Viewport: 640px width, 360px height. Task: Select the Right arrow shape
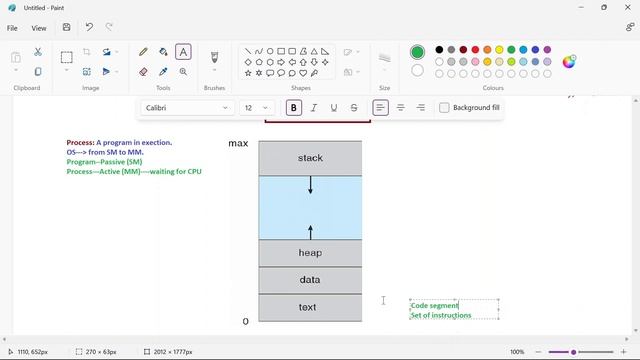pyautogui.click(x=281, y=62)
